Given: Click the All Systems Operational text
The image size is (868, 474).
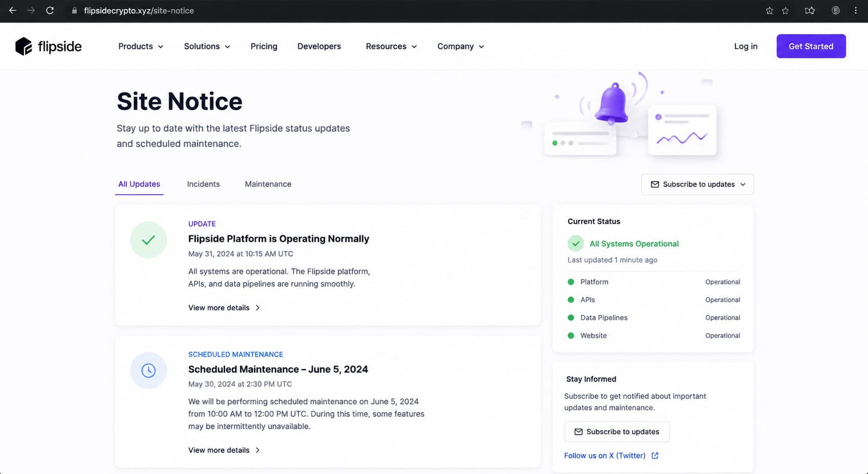Looking at the screenshot, I should point(634,244).
